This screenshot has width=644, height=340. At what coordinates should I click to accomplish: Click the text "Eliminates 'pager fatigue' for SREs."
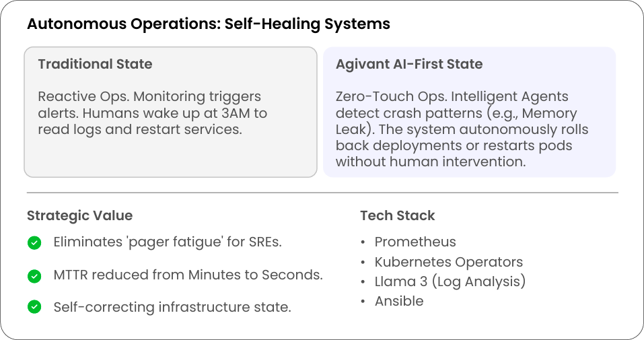click(168, 242)
